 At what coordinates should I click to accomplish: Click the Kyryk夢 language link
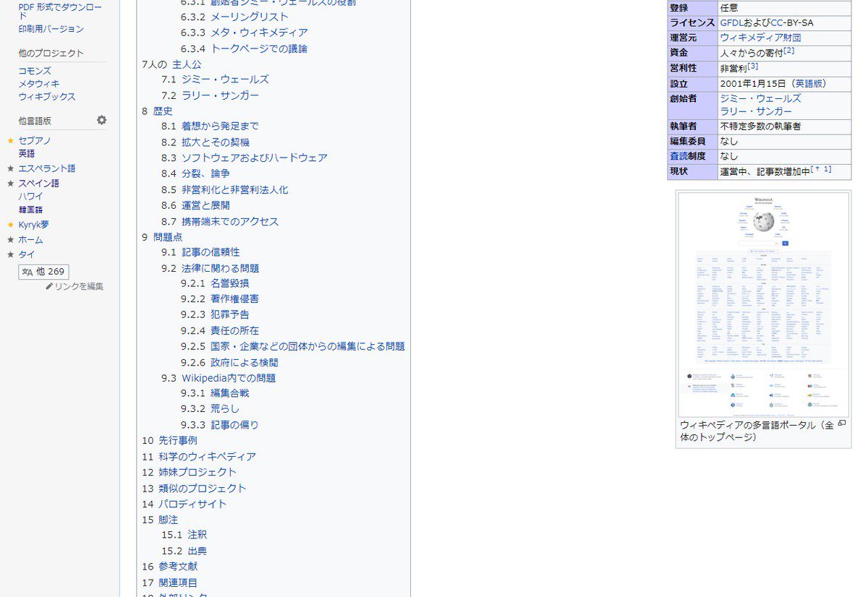point(34,225)
